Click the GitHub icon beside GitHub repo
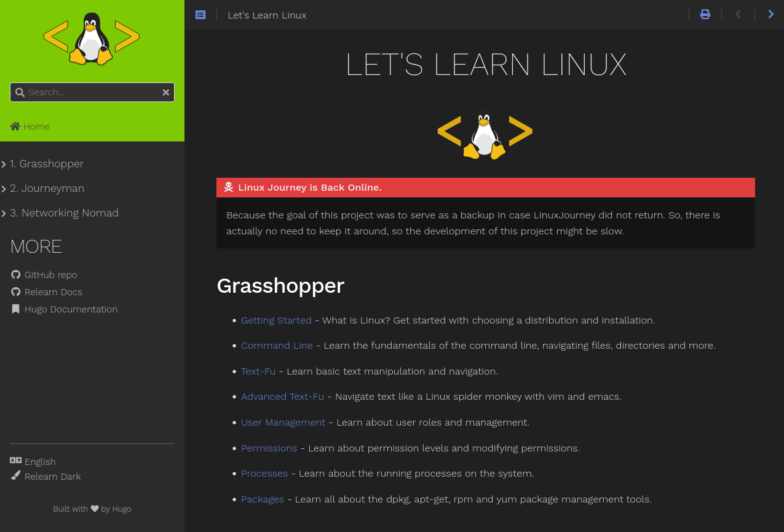This screenshot has height=532, width=784. [16, 274]
